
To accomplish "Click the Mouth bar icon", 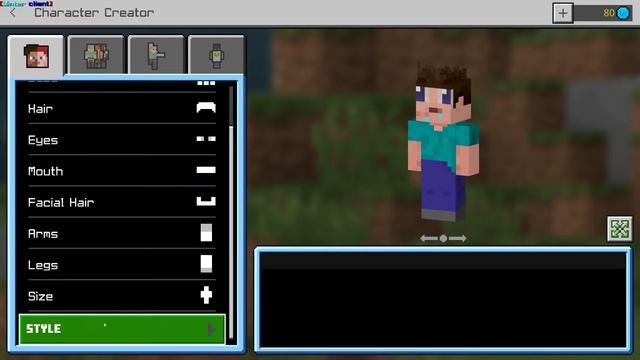I will pyautogui.click(x=206, y=170).
